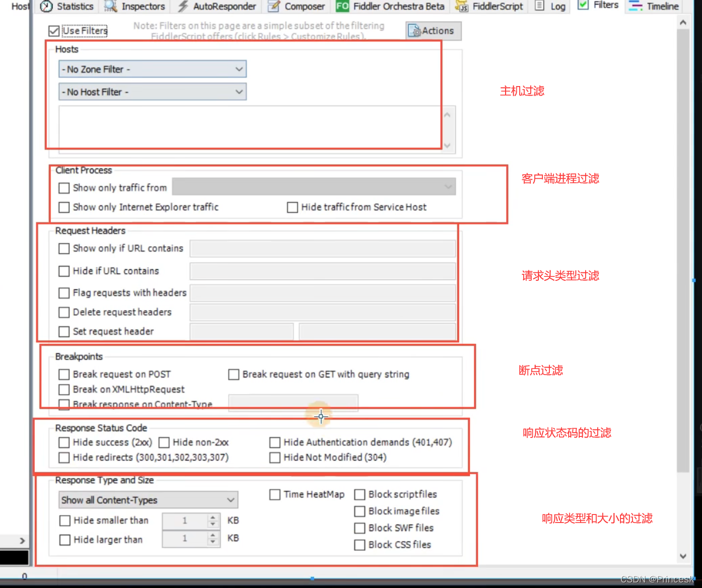This screenshot has height=588, width=702.
Task: Check Hide non-2xx
Action: pyautogui.click(x=164, y=443)
